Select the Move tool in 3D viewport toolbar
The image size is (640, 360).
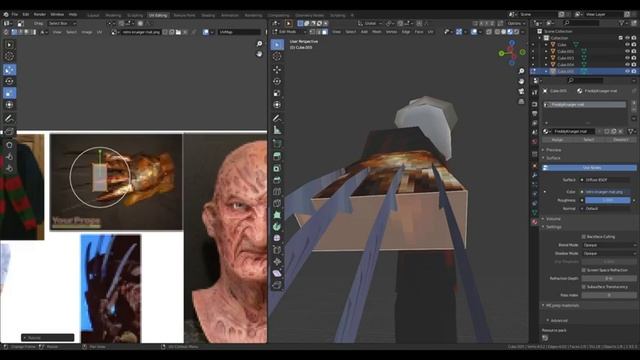277,69
